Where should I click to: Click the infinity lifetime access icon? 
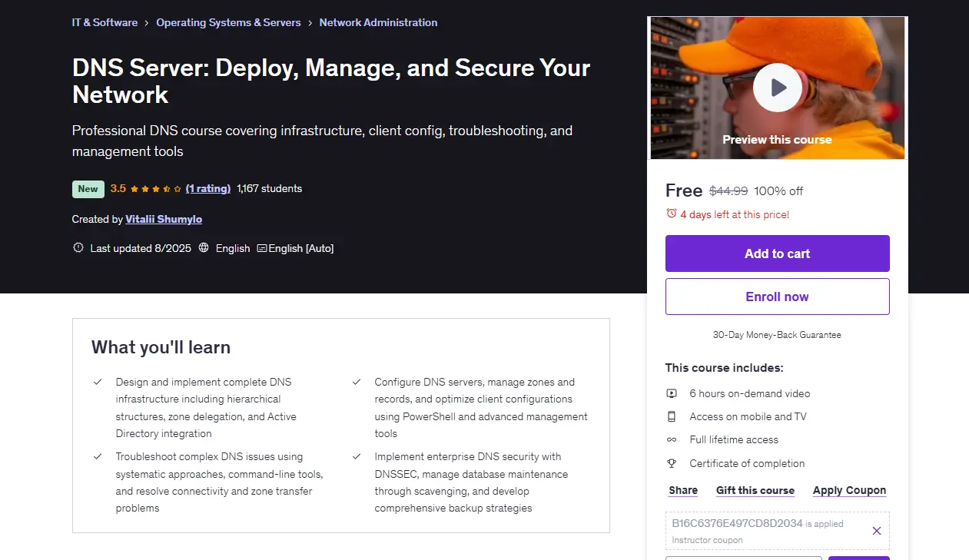[672, 439]
